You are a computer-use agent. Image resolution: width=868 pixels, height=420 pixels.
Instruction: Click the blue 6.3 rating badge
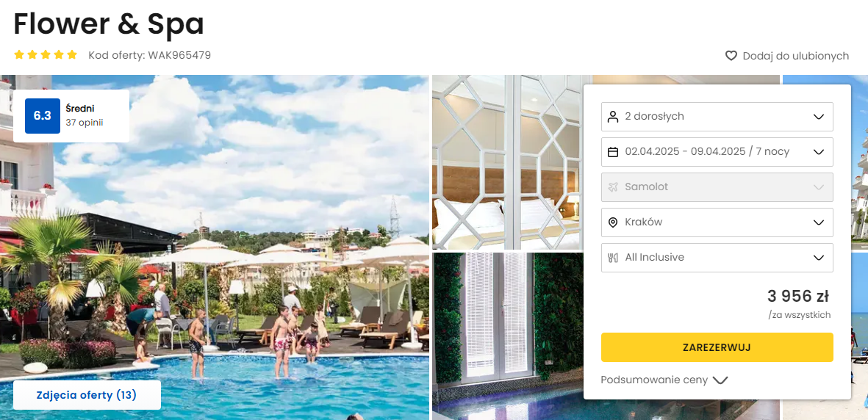point(43,116)
